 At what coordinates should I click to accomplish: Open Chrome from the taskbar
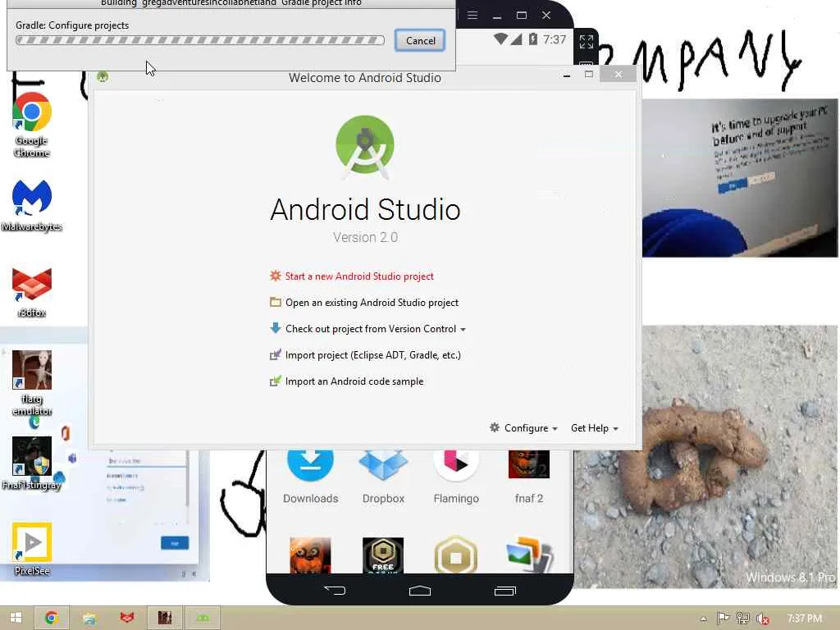(x=52, y=619)
